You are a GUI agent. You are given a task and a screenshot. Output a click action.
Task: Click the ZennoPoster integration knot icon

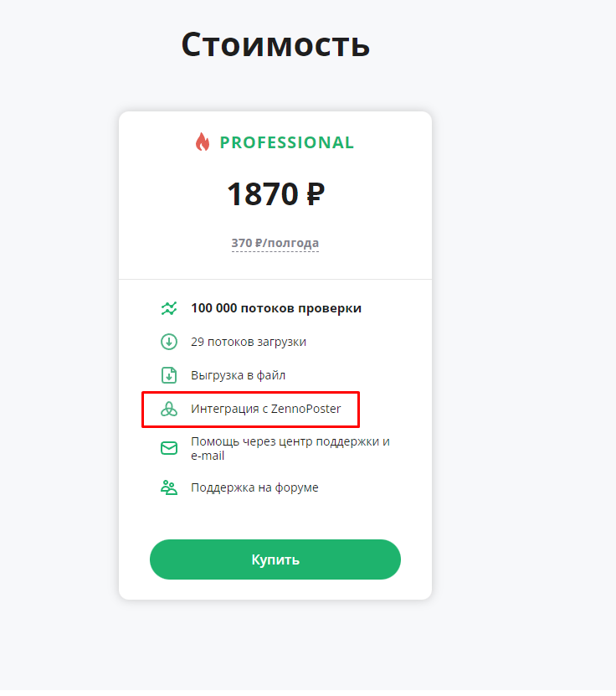tap(169, 409)
